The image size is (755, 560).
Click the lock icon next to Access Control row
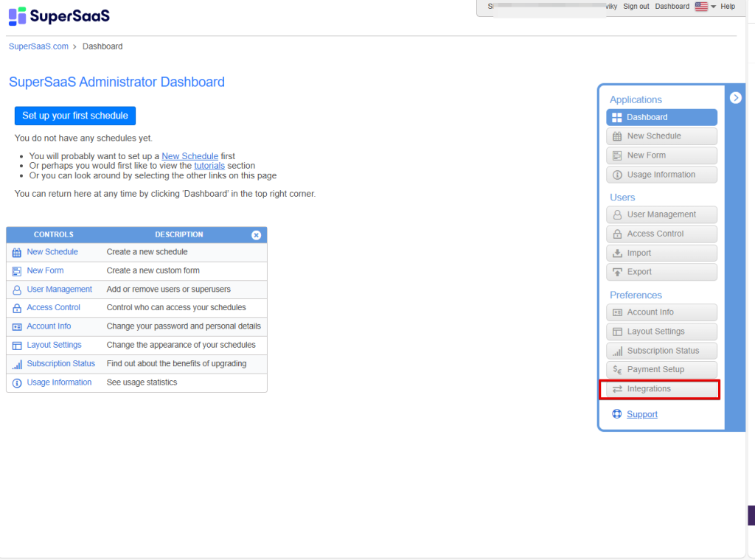tap(17, 308)
